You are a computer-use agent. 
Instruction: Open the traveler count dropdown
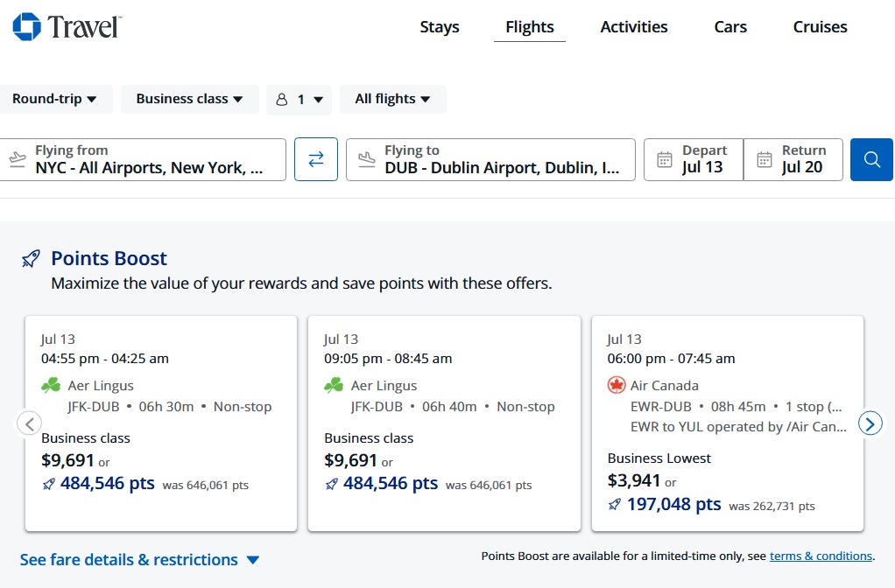300,100
